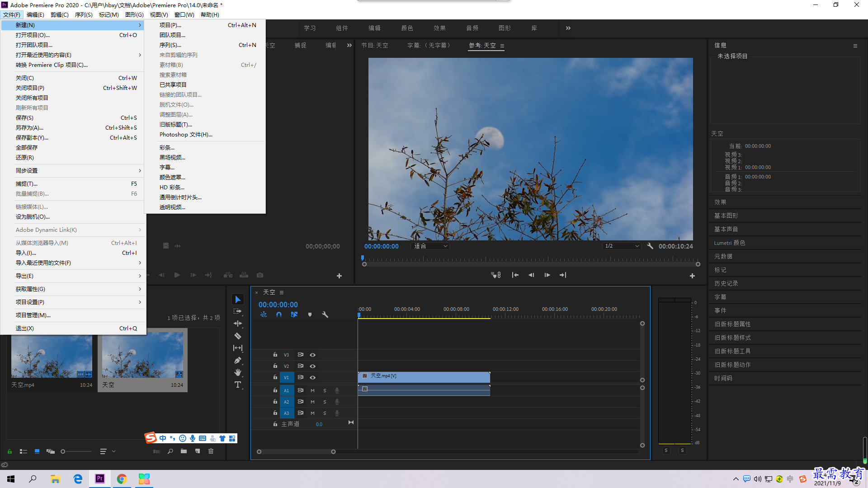Click program monitor button editor plus
This screenshot has height=488, width=868.
(x=692, y=276)
